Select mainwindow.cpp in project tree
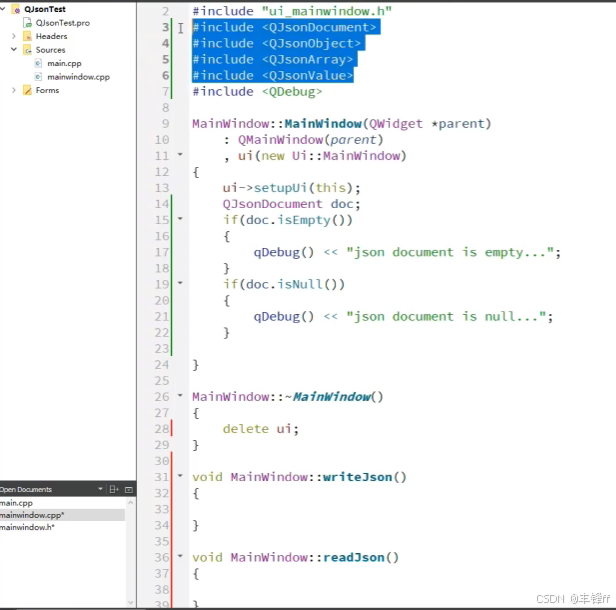Image resolution: width=616 pixels, height=610 pixels. click(78, 77)
